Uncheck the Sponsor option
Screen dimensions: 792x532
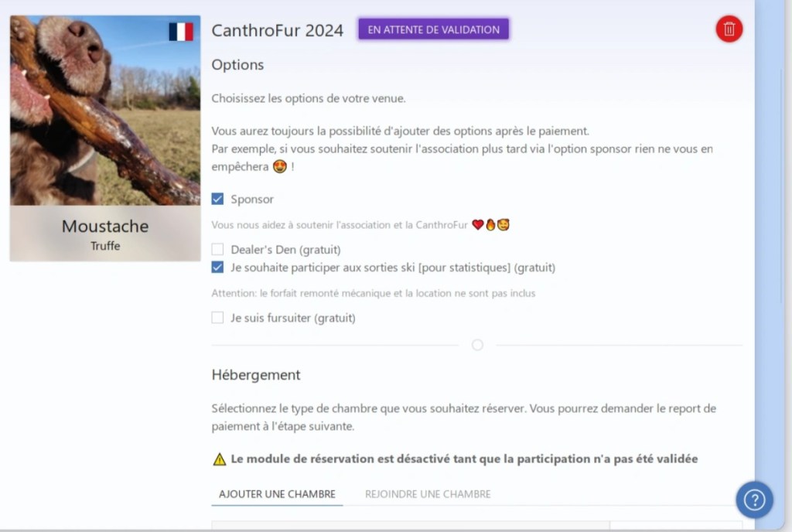218,199
